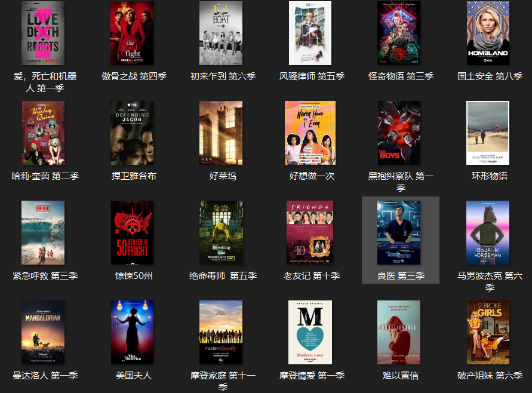This screenshot has height=393, width=532.
Task: Click the title 绝命毒师 第五季
Action: click(x=223, y=276)
